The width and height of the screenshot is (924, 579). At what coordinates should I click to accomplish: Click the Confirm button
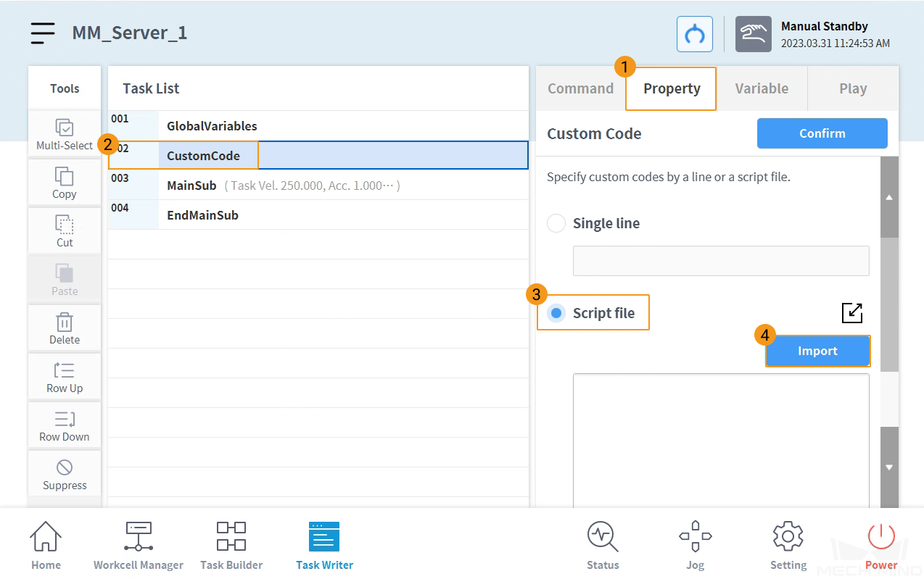pyautogui.click(x=822, y=133)
